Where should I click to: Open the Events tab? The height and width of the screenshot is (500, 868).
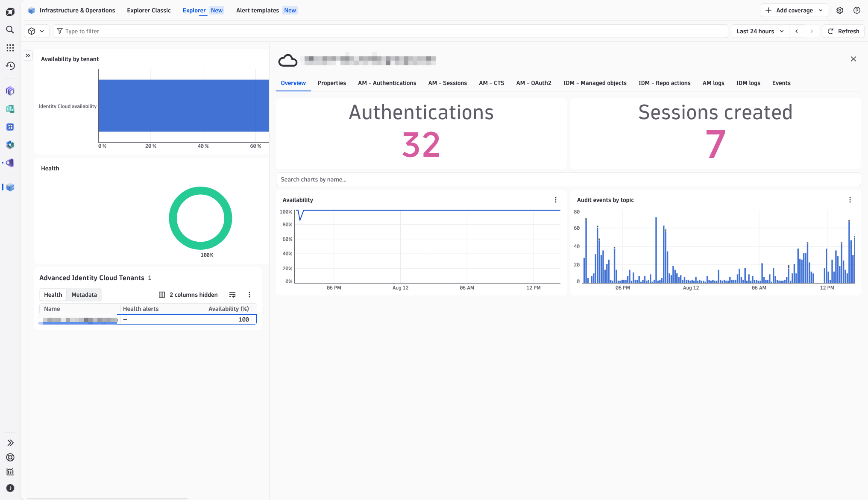tap(781, 83)
